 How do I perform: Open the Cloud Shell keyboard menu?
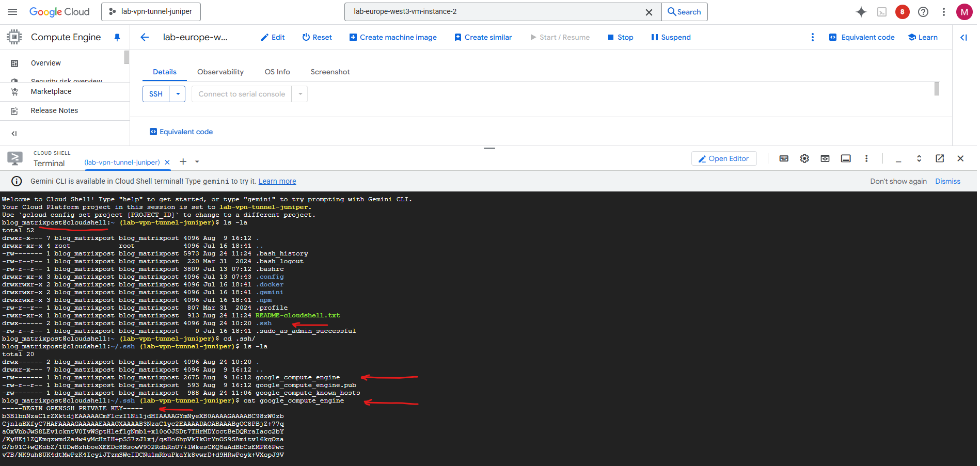point(784,158)
